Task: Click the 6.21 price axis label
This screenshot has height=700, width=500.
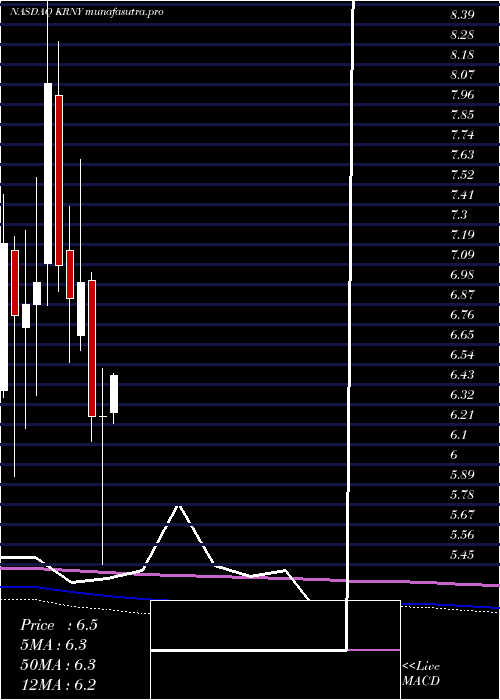Action: point(462,415)
